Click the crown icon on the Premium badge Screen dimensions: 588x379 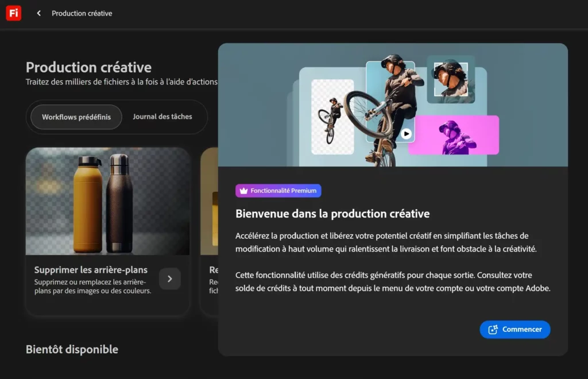pos(244,190)
